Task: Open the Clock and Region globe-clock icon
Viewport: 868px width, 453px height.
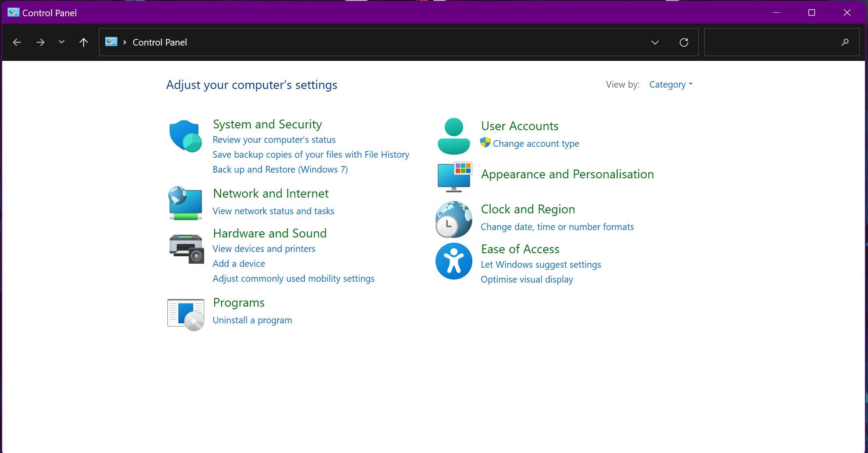Action: 453,219
